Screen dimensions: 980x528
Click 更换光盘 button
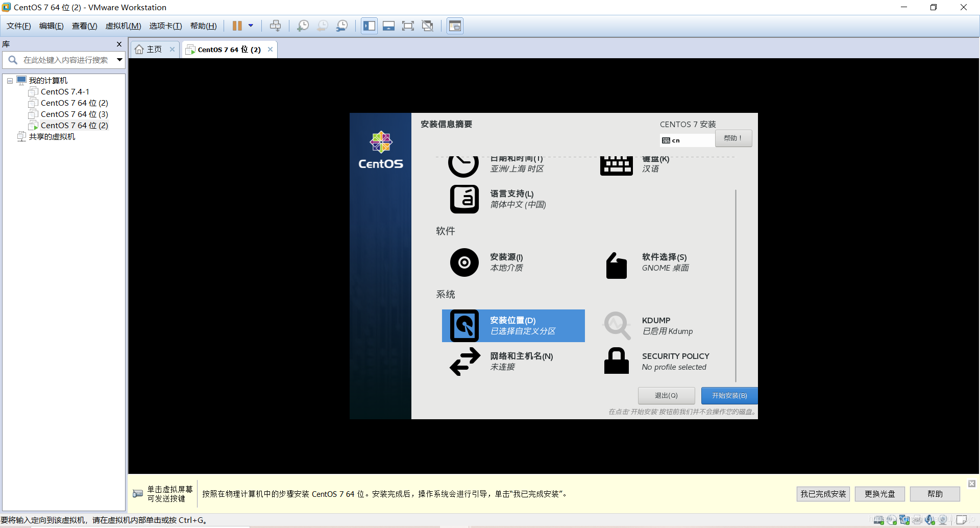click(x=880, y=494)
